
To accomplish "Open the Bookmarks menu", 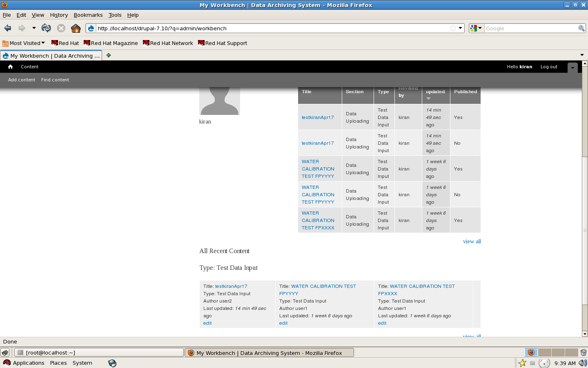I will click(x=88, y=15).
